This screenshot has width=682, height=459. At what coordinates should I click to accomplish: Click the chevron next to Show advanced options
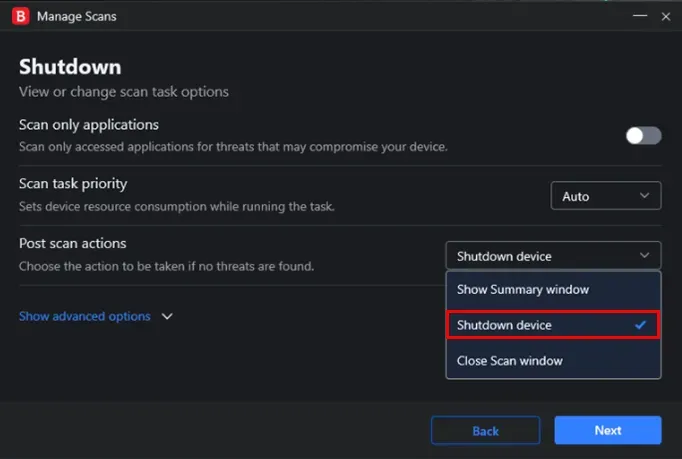[x=167, y=316]
